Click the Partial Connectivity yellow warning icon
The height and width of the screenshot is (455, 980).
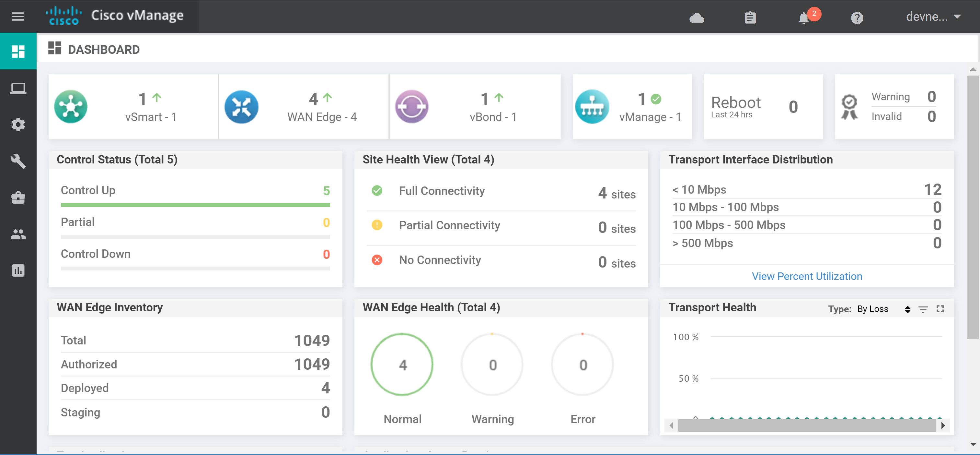coord(377,225)
